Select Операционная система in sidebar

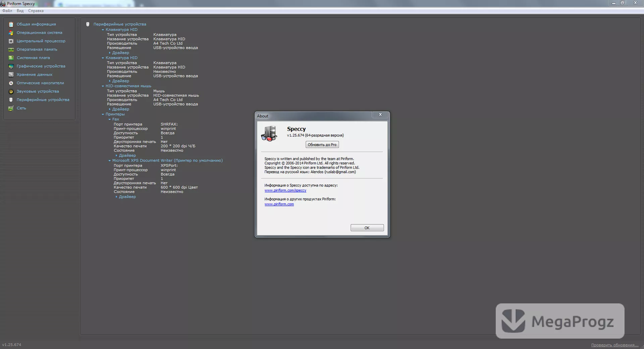[x=40, y=33]
